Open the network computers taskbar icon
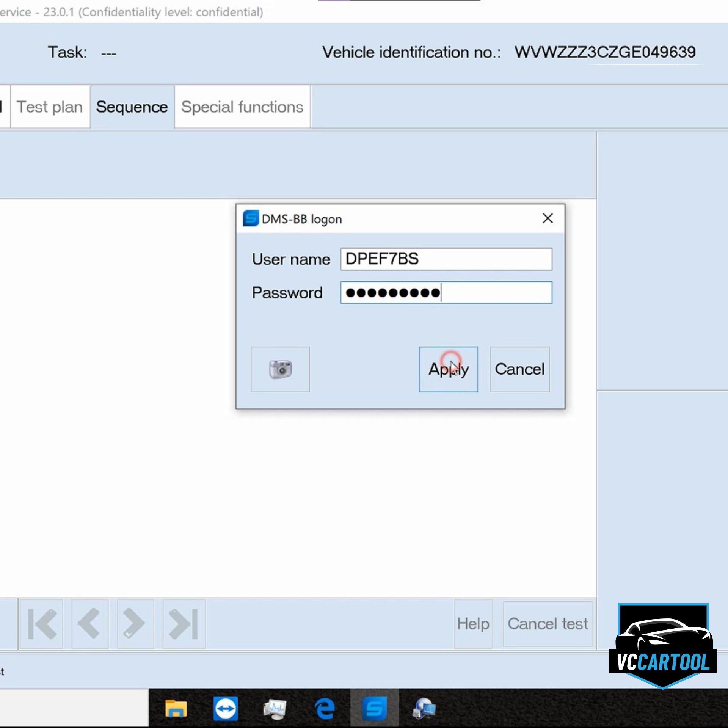This screenshot has width=728, height=728. (424, 708)
